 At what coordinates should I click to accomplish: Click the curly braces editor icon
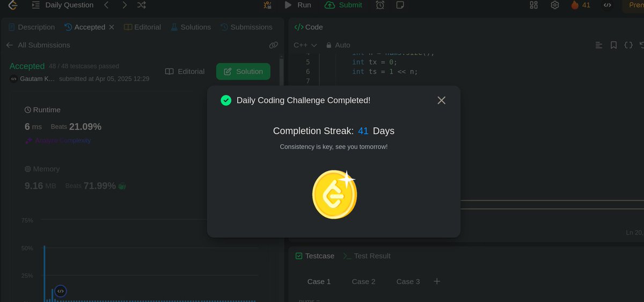[628, 45]
